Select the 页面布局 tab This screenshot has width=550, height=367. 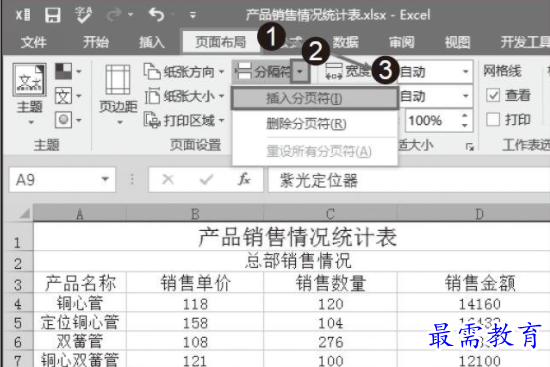tap(220, 42)
